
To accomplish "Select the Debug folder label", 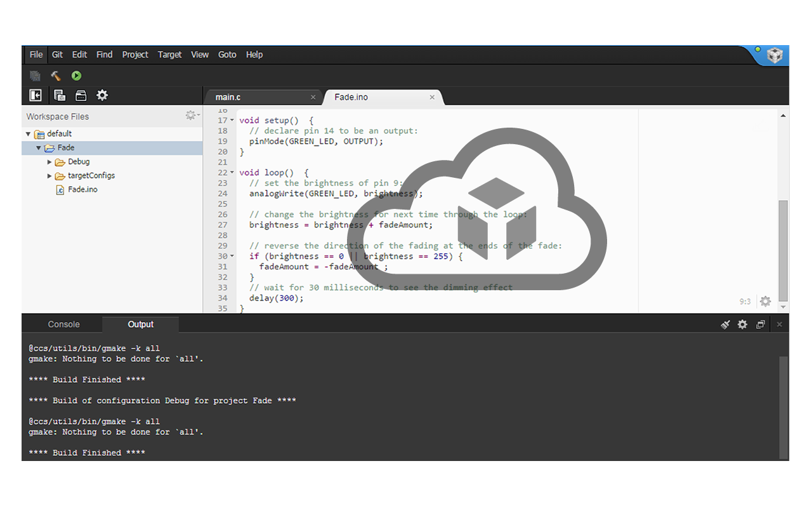I will [79, 162].
